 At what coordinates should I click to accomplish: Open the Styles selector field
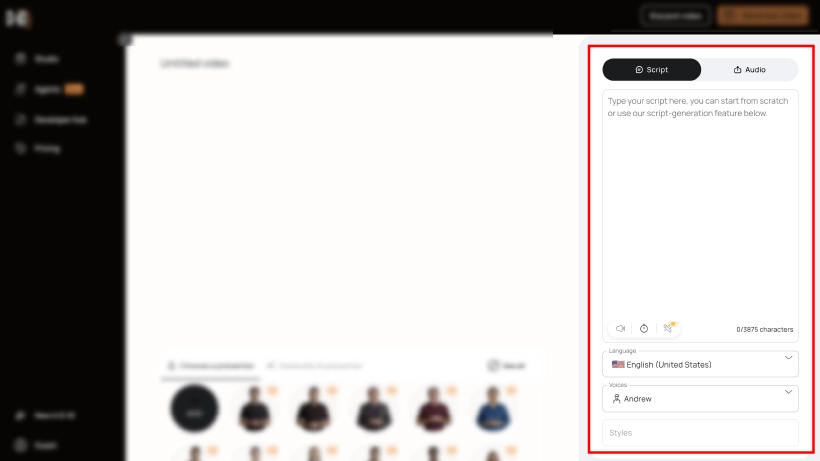pos(700,433)
